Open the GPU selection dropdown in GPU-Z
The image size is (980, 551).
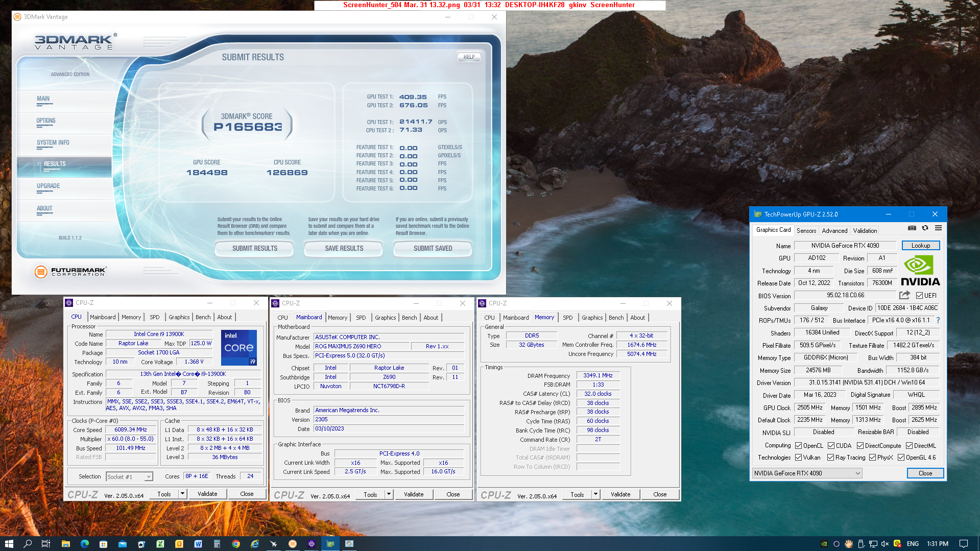point(807,473)
